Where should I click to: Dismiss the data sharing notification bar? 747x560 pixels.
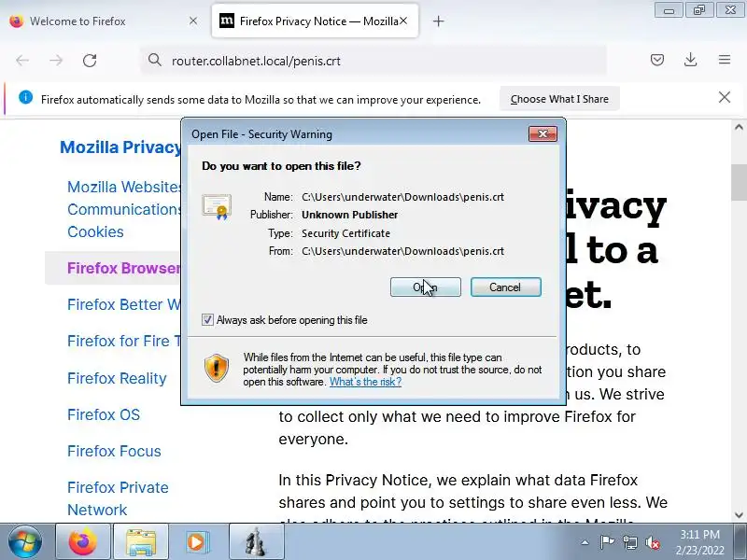[x=725, y=98]
